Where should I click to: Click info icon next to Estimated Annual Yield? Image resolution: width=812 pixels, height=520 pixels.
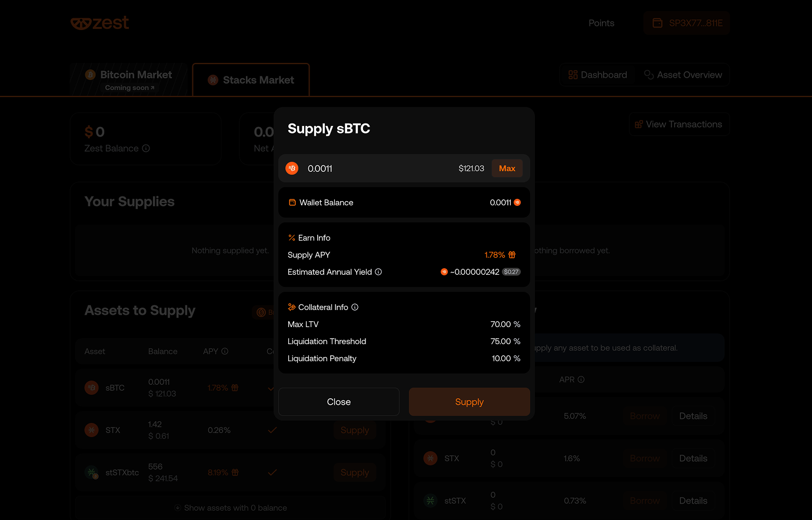(x=378, y=272)
